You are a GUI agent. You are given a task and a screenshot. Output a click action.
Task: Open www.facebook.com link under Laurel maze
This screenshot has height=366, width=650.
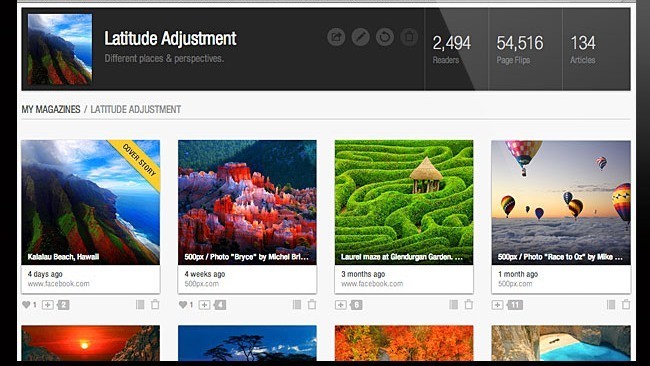click(372, 284)
